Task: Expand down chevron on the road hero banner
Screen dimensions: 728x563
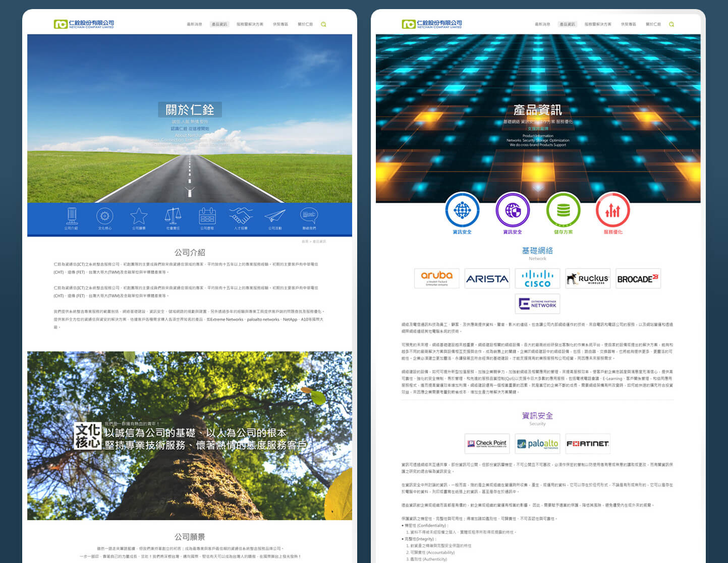Action: [190, 192]
